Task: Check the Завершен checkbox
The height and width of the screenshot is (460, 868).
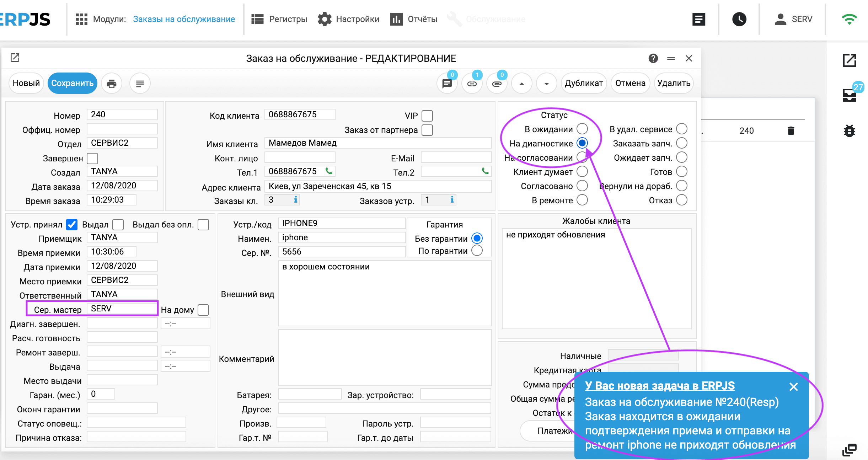Action: (92, 159)
